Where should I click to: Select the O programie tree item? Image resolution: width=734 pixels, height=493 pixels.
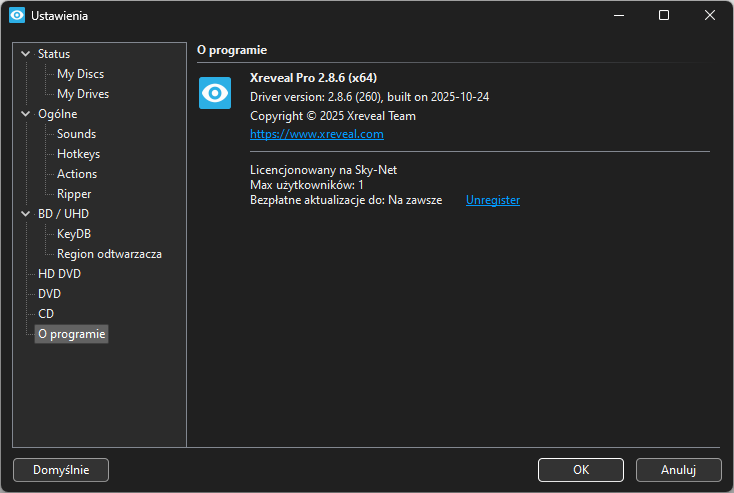tap(72, 334)
